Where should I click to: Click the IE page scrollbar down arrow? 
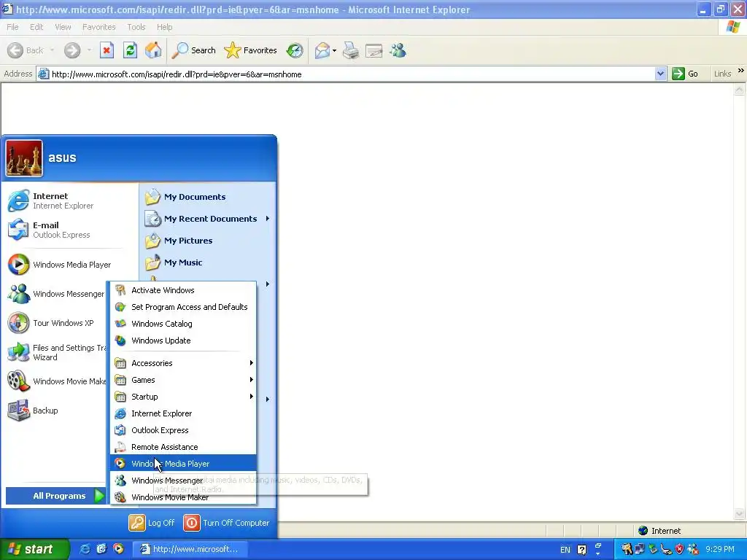click(740, 513)
